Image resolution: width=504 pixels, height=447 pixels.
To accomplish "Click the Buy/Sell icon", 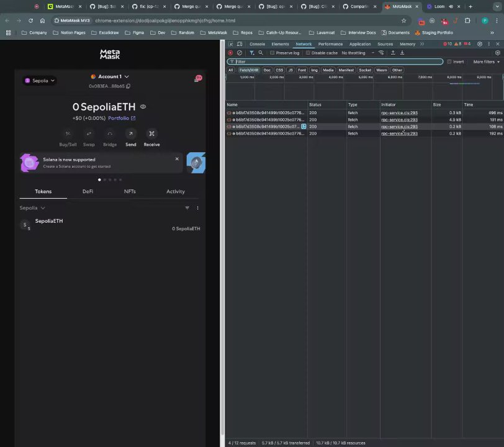I will 68,133.
